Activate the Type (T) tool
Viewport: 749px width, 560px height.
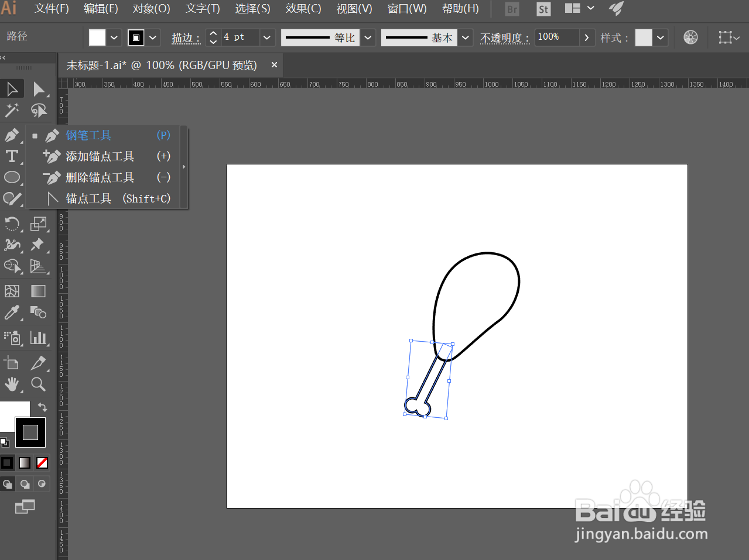tap(12, 156)
